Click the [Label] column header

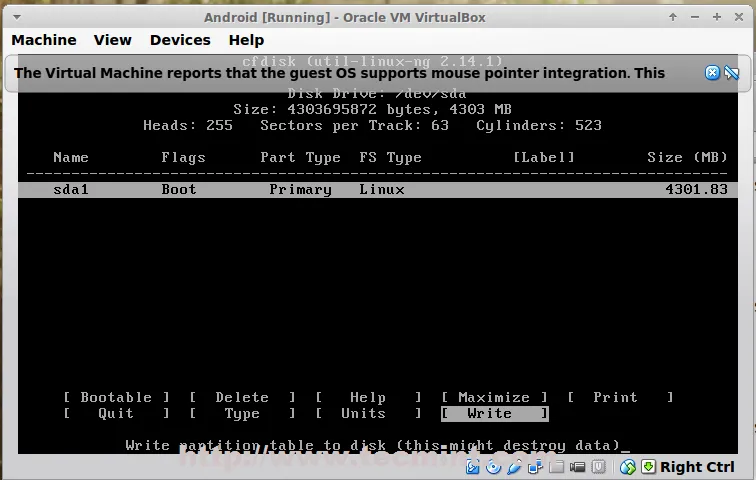click(544, 158)
